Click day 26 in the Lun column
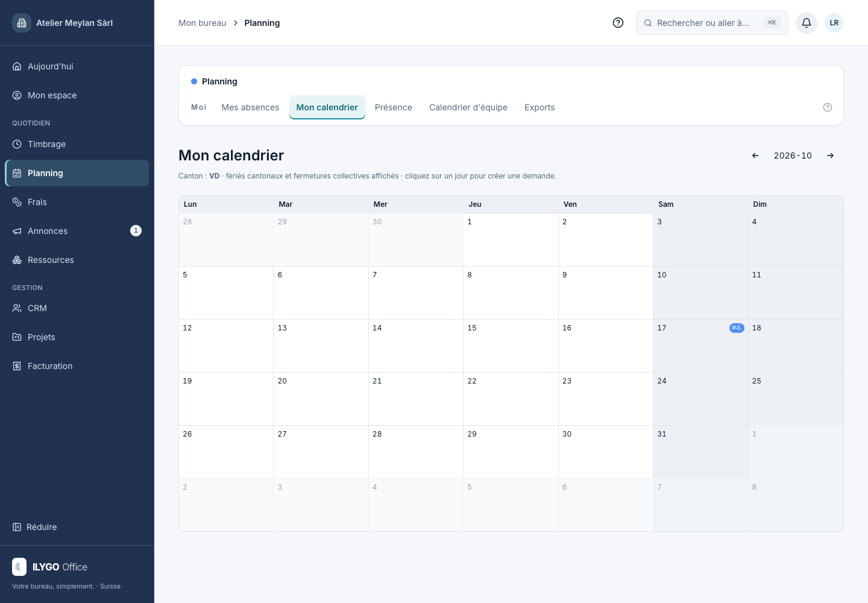Viewport: 868px width, 603px height. [x=226, y=452]
